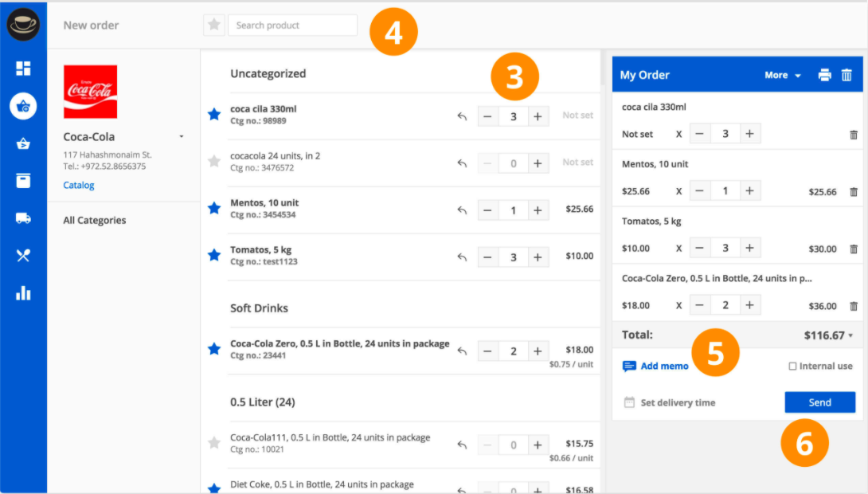The width and height of the screenshot is (868, 494).
Task: Click the fork and knife sidebar icon
Action: 23,256
